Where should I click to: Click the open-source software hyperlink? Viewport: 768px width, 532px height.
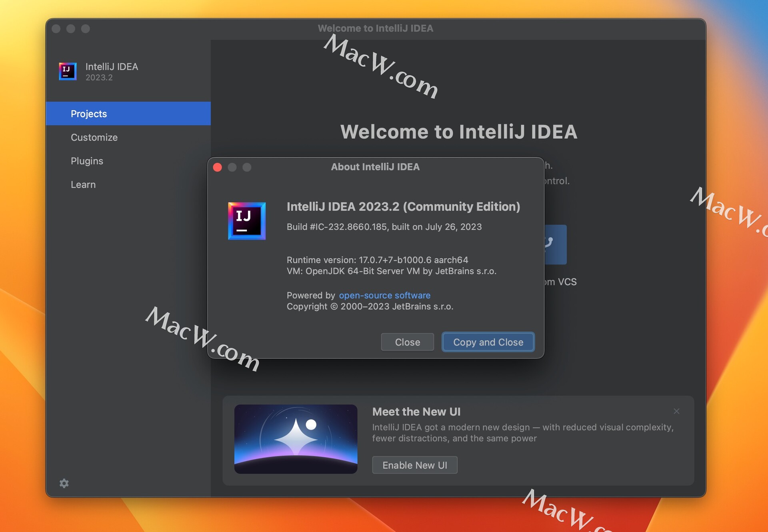(x=384, y=294)
